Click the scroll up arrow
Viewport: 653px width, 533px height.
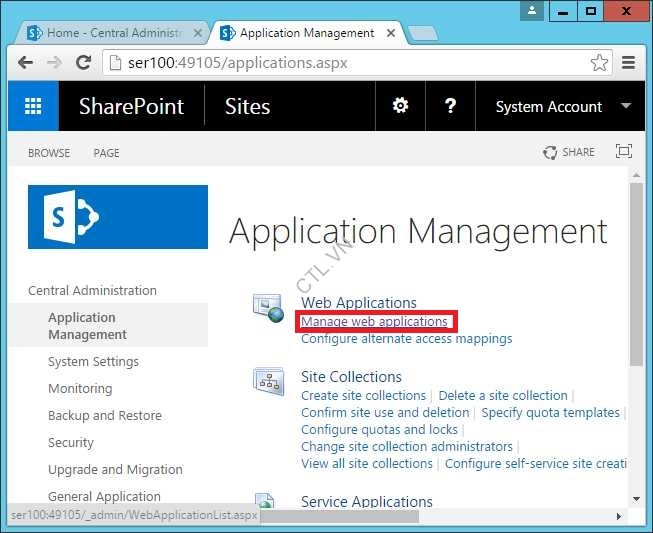[x=636, y=176]
